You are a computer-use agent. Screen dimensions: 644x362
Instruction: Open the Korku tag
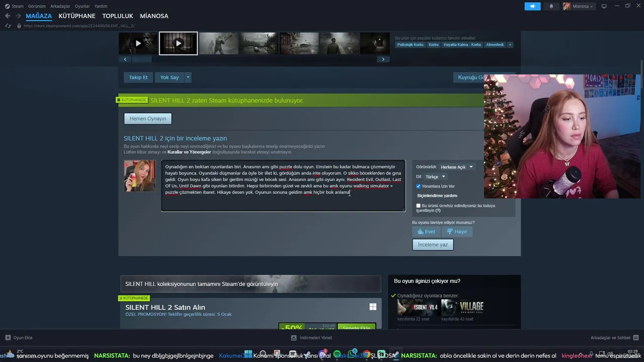pyautogui.click(x=433, y=45)
